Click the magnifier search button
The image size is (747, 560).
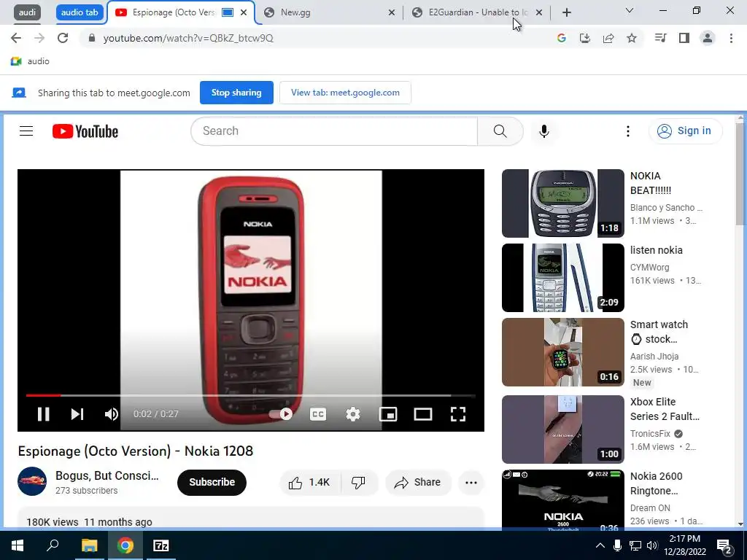point(500,131)
